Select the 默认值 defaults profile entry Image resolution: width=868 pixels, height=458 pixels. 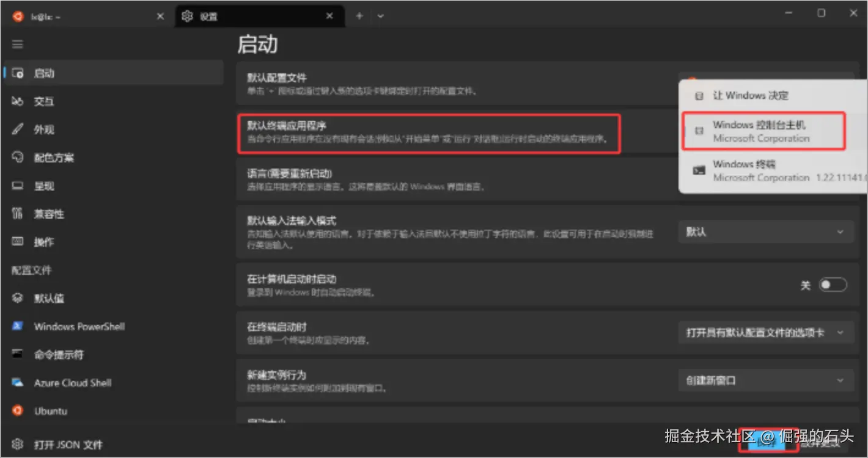(112, 299)
